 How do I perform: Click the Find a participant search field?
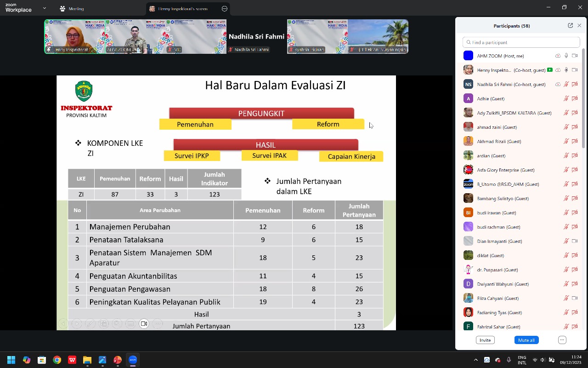[x=521, y=42]
